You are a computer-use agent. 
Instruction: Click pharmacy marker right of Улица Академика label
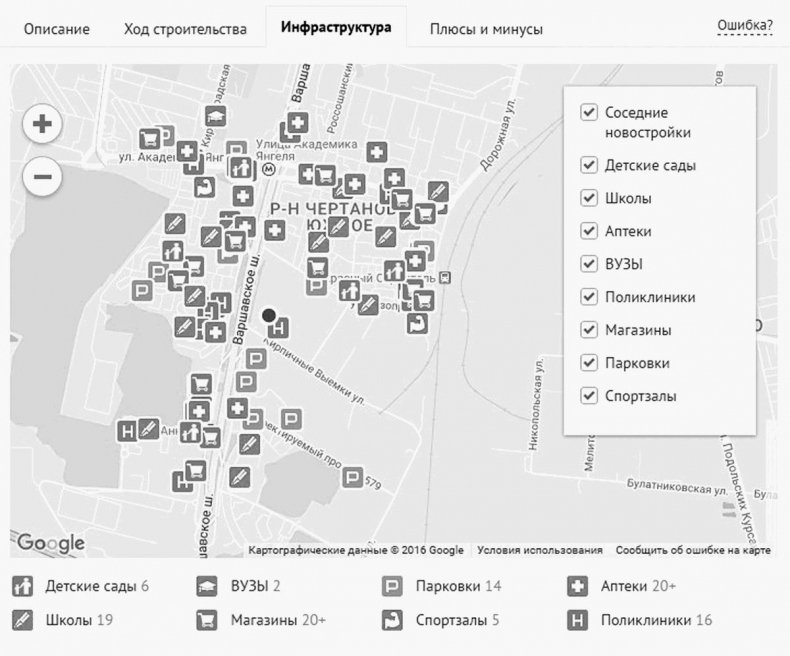(x=376, y=152)
